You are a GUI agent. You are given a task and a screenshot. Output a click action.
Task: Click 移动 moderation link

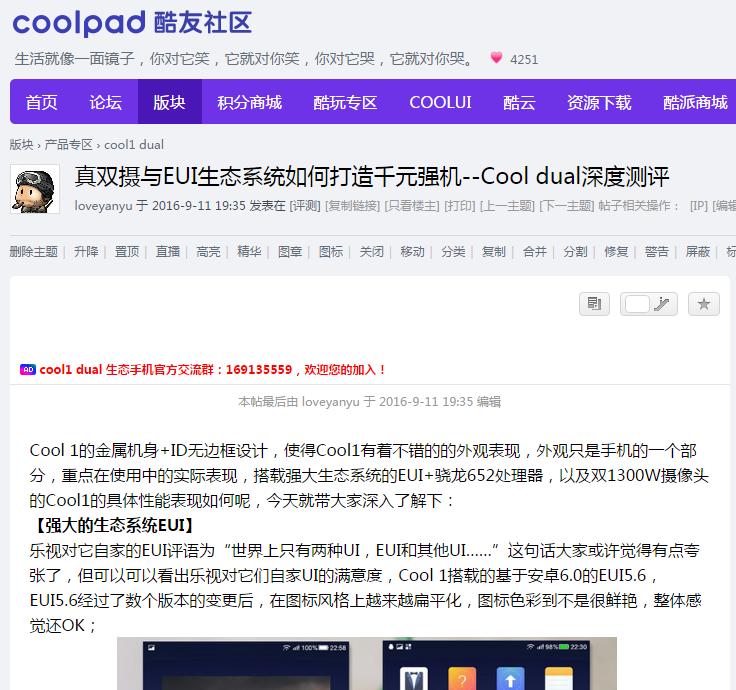pos(413,252)
